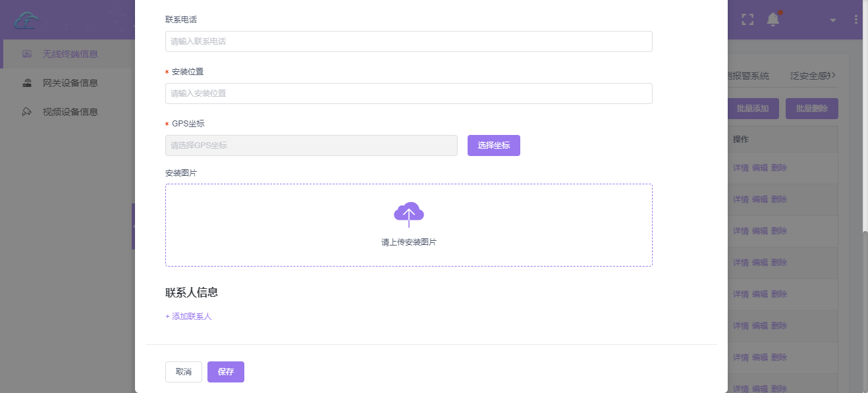Screen dimensions: 868x393
Task: Click the 取消 button
Action: [x=184, y=372]
